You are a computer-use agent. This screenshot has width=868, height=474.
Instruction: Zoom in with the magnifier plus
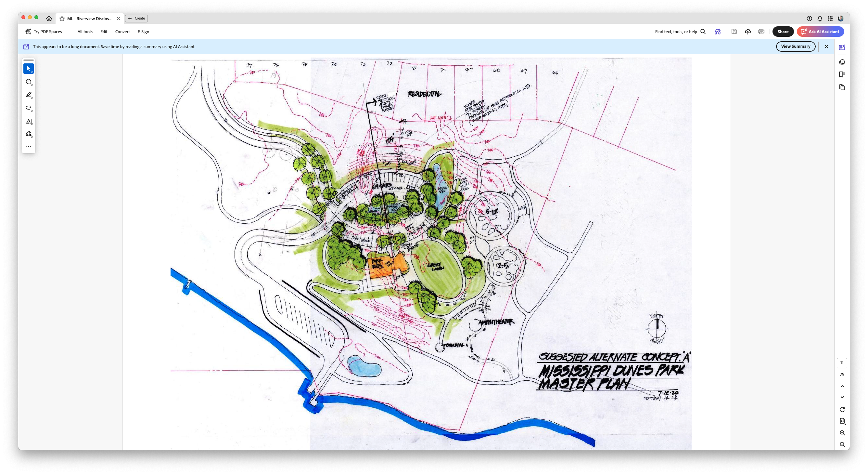tap(842, 433)
